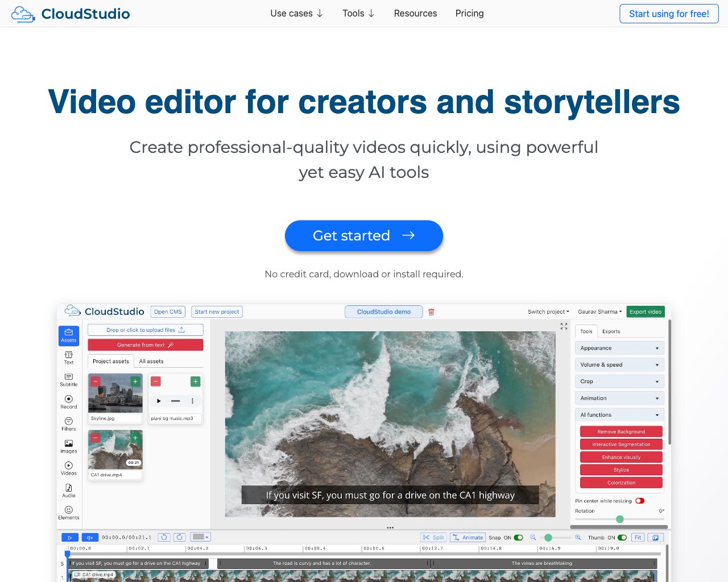Screen dimensions: 728x582
Task: Mute audio using the speaker icon
Action: tap(90, 537)
